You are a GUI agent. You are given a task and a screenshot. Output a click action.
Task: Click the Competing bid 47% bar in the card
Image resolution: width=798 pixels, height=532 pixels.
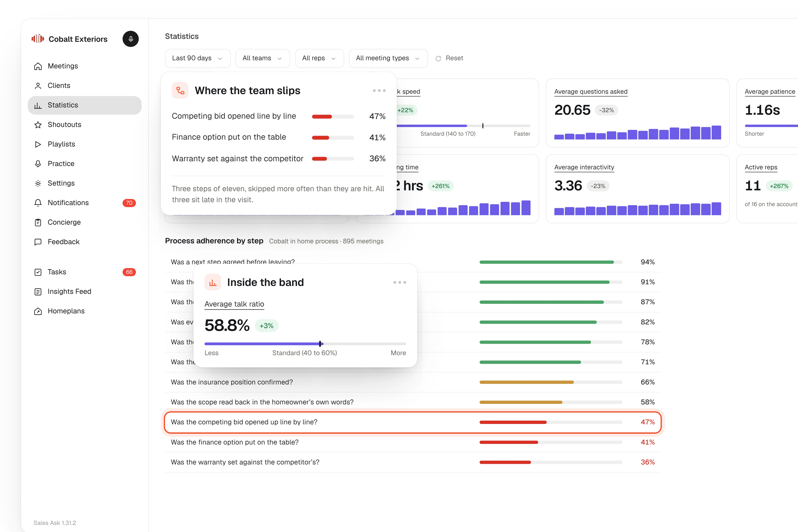coord(333,117)
